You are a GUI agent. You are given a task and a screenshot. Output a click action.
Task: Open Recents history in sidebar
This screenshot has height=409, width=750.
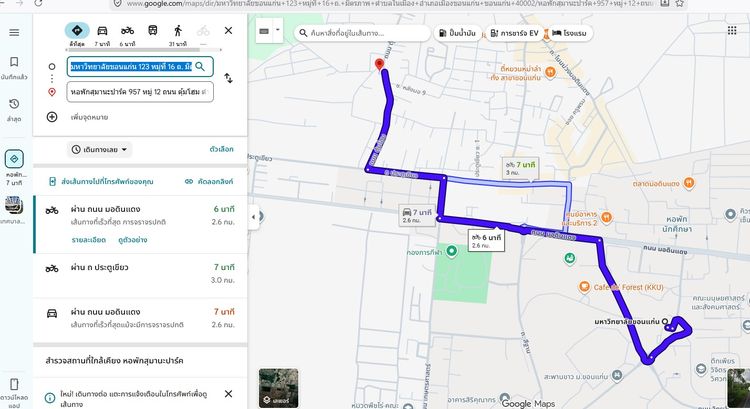[x=14, y=110]
